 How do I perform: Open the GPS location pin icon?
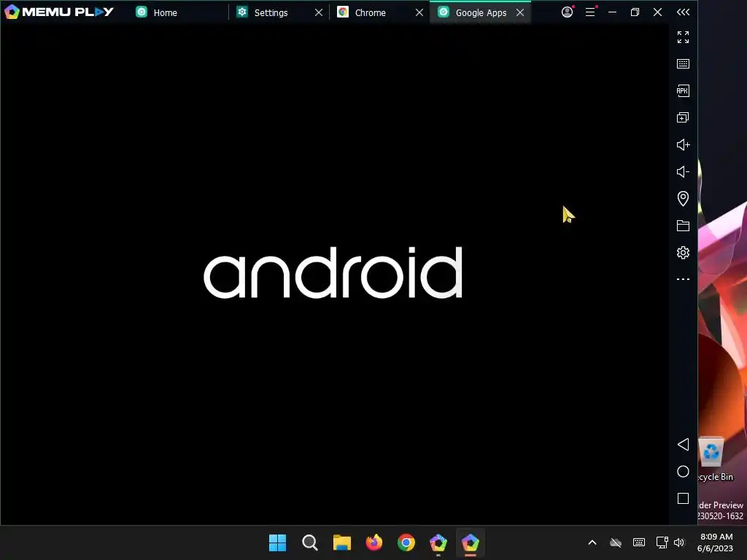683,198
